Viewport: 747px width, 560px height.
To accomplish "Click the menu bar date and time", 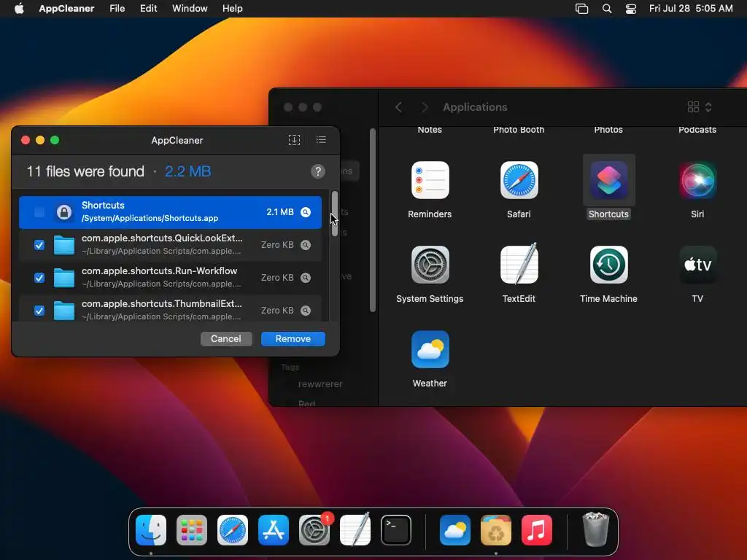I will coord(691,8).
